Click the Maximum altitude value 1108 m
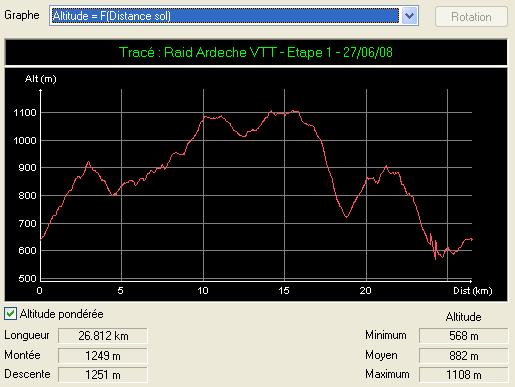Viewport: 515px width, 387px height. coord(463,375)
